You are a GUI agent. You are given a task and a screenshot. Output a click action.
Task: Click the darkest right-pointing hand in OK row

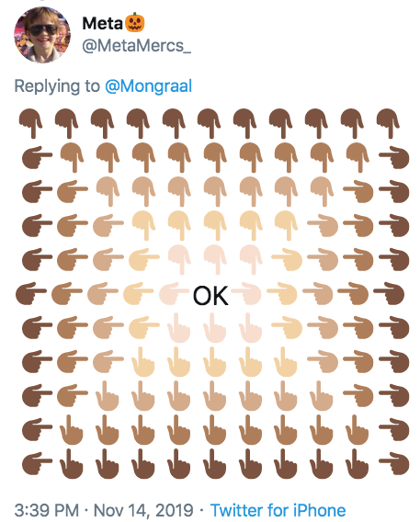click(389, 293)
